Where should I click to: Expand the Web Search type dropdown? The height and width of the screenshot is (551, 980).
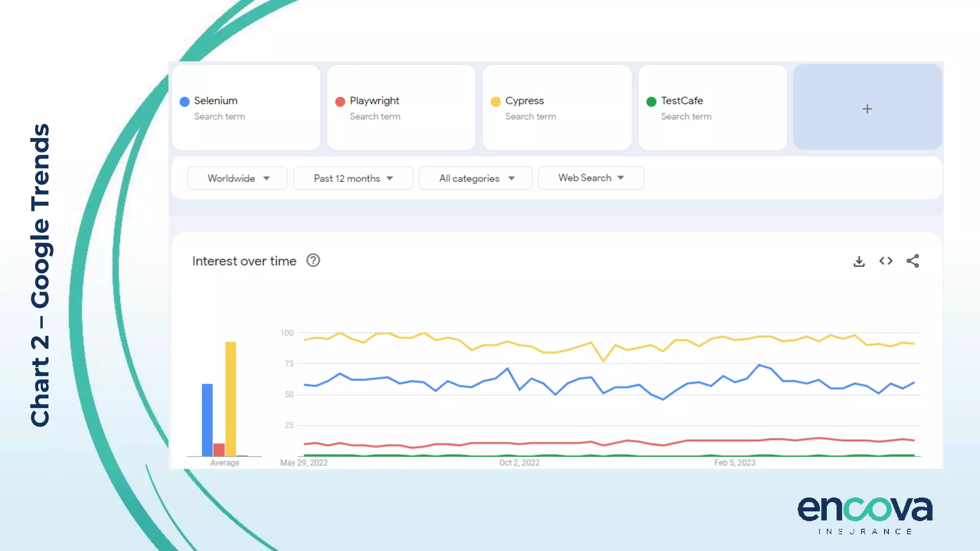590,178
